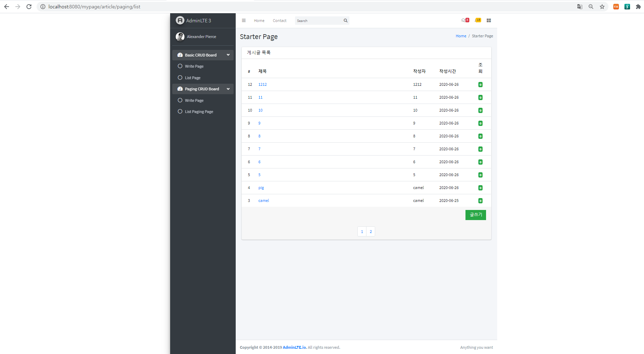The height and width of the screenshot is (354, 644).
Task: Click the 2020-06-25 date cell
Action: coord(449,201)
